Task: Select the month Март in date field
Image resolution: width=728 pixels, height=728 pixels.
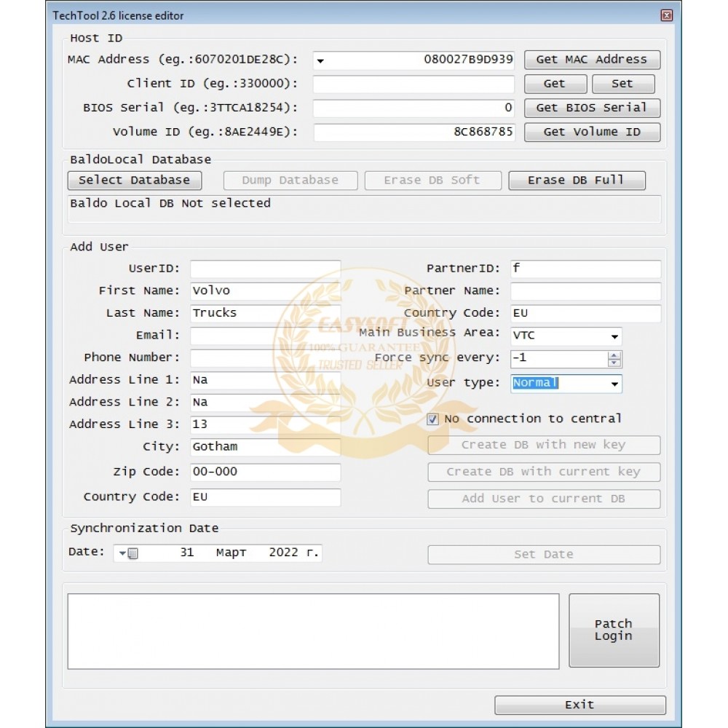Action: [232, 553]
